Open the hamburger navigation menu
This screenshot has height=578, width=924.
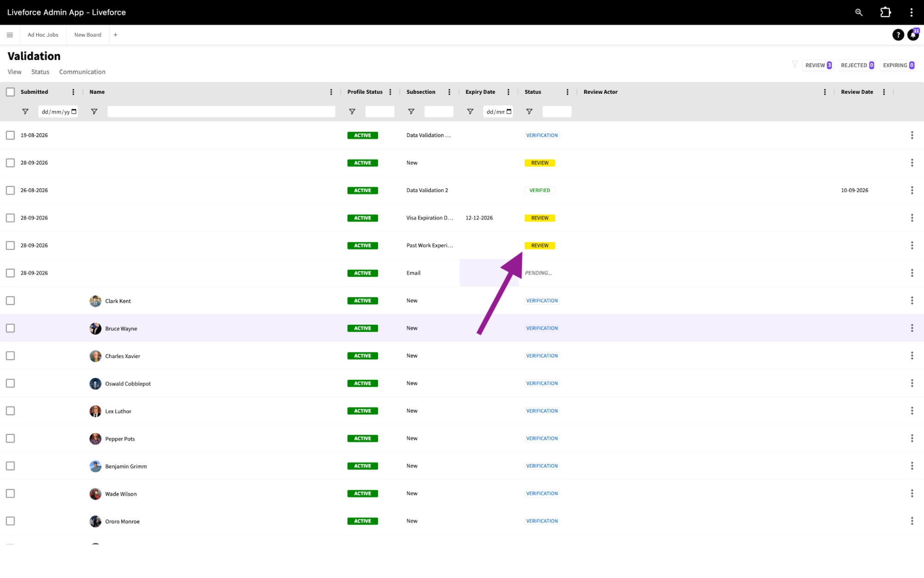[10, 35]
